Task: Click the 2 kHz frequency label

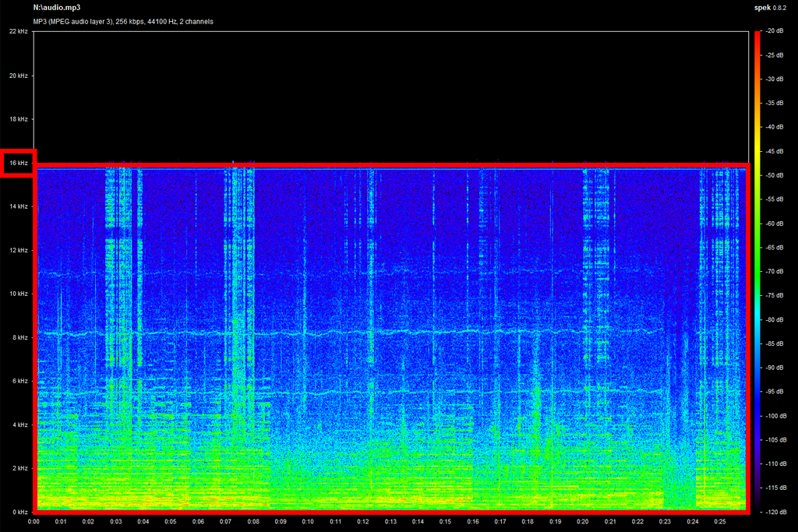Action: [x=19, y=468]
